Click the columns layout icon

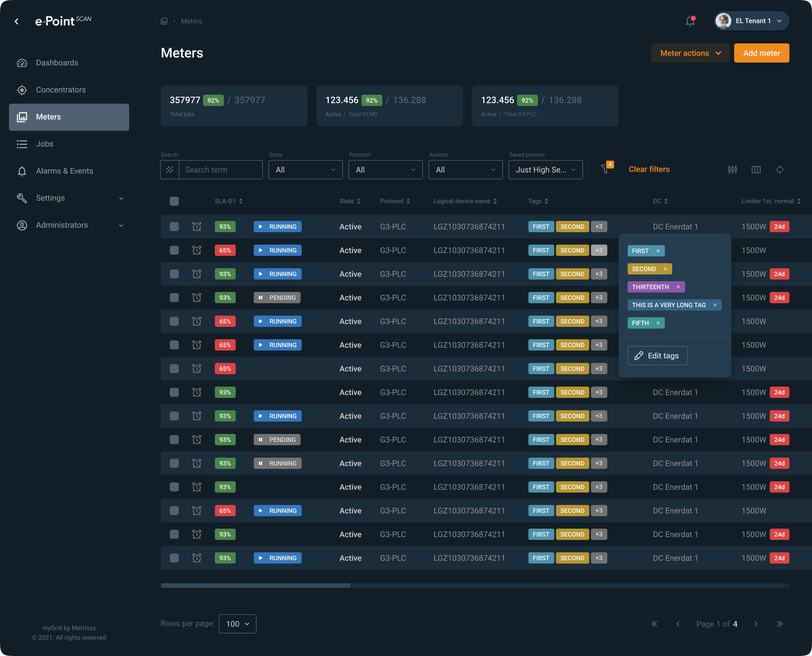[756, 170]
